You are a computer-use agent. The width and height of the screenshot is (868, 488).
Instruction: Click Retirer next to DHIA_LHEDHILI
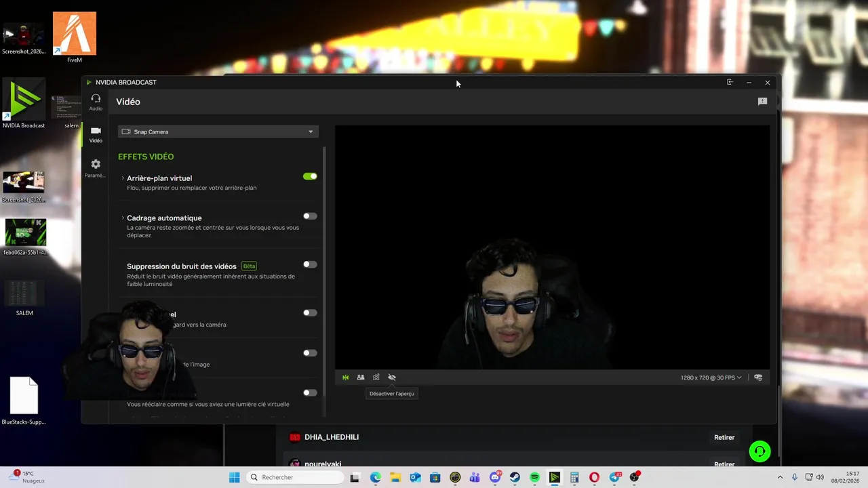pos(724,438)
